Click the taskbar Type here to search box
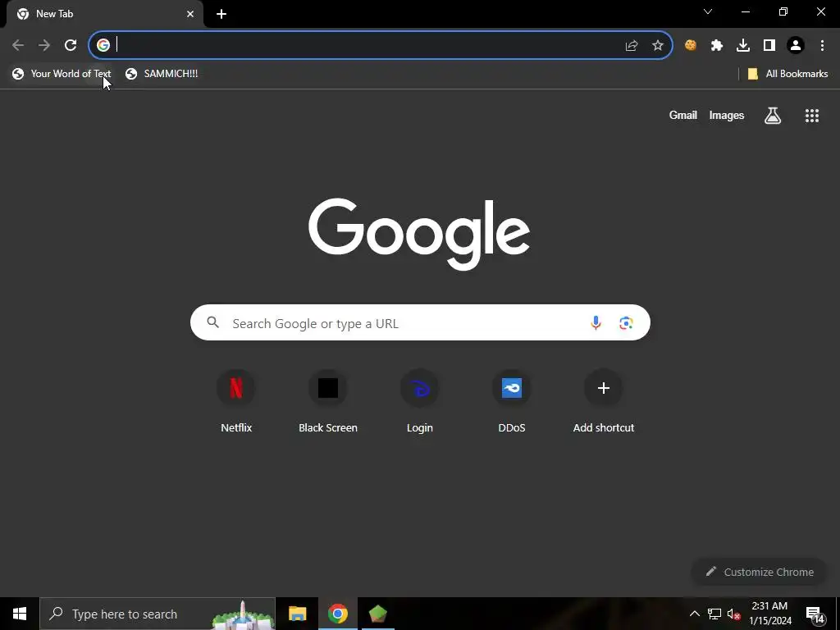 [157, 614]
